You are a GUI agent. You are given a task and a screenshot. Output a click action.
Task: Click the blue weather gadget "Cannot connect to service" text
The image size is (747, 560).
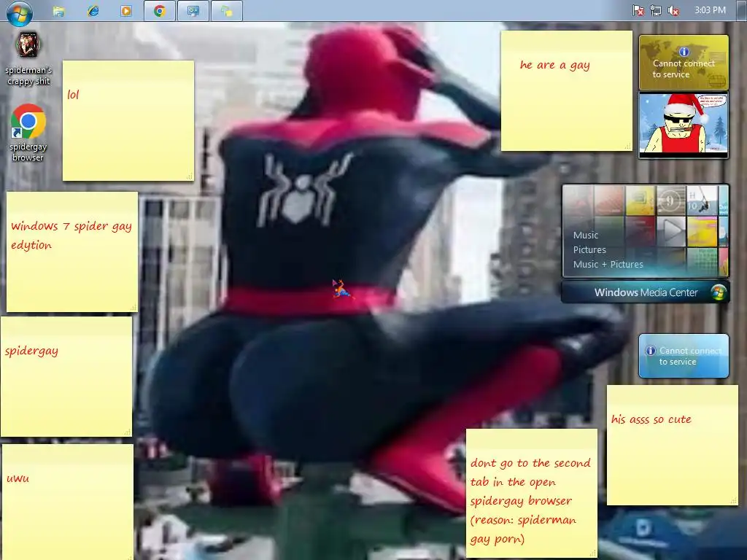690,356
